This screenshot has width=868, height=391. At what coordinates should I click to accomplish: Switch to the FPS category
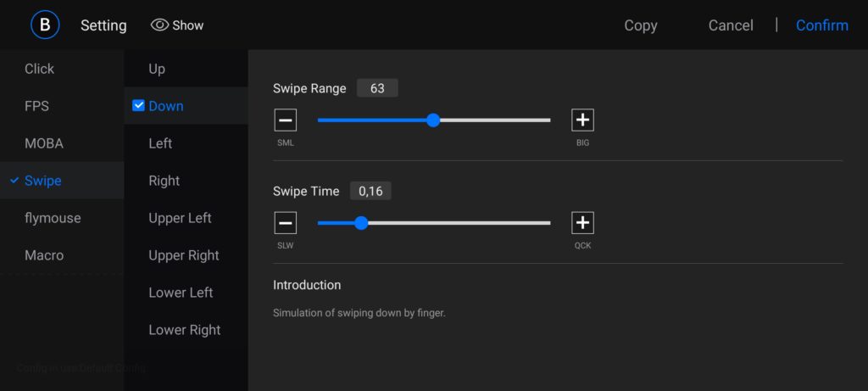coord(36,106)
